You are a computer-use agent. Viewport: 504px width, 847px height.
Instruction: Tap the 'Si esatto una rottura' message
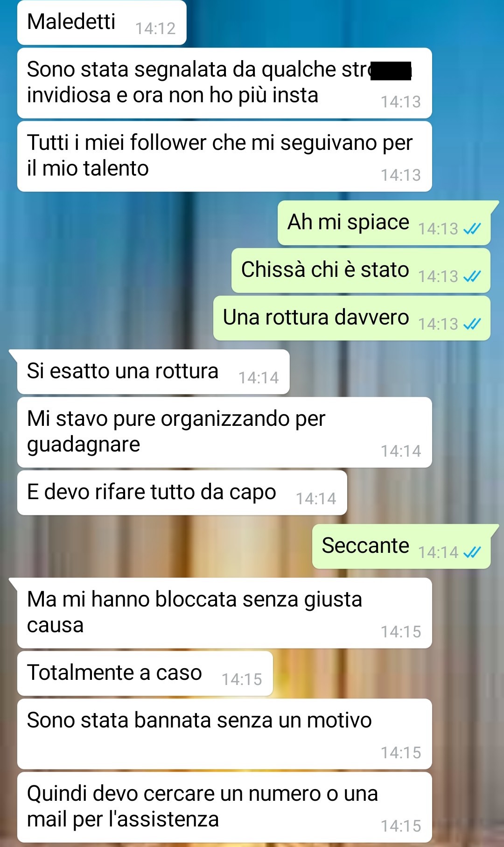tap(153, 372)
